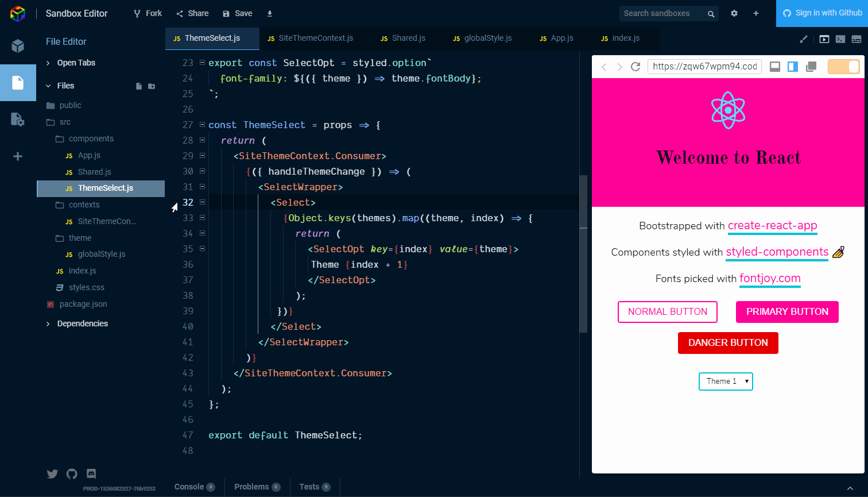868x497 pixels.
Task: Open the GitHub icon in the footer
Action: click(72, 474)
